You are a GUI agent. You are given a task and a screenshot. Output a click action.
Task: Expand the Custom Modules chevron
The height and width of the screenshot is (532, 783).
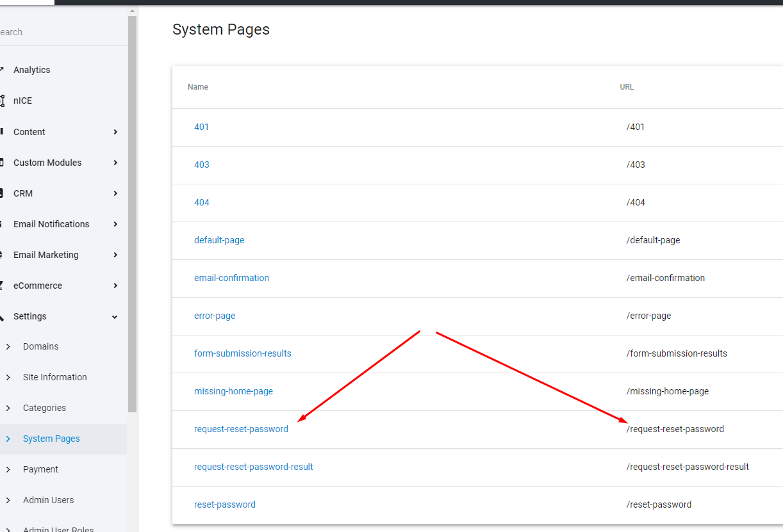tap(115, 163)
